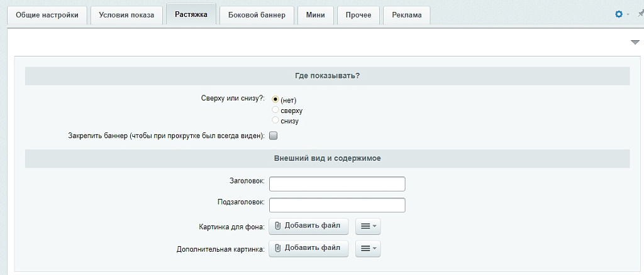Open the "Прочее" tab

coord(358,16)
